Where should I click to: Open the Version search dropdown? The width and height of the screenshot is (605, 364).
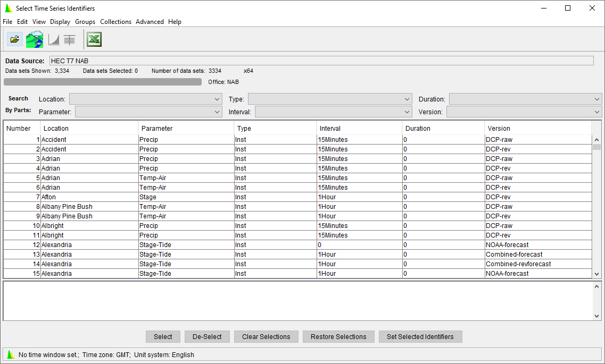(x=524, y=112)
